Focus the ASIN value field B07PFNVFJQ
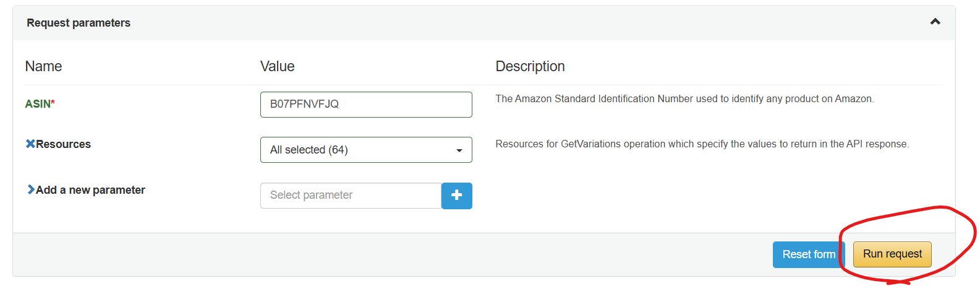Viewport: 980px width, 286px height. click(366, 105)
